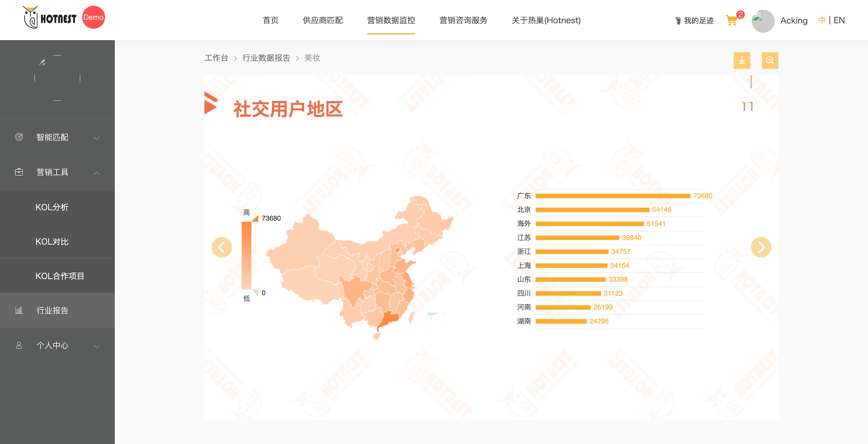Click the 行业数据报告 breadcrumb link
Viewport: 868px width, 444px height.
pos(266,58)
